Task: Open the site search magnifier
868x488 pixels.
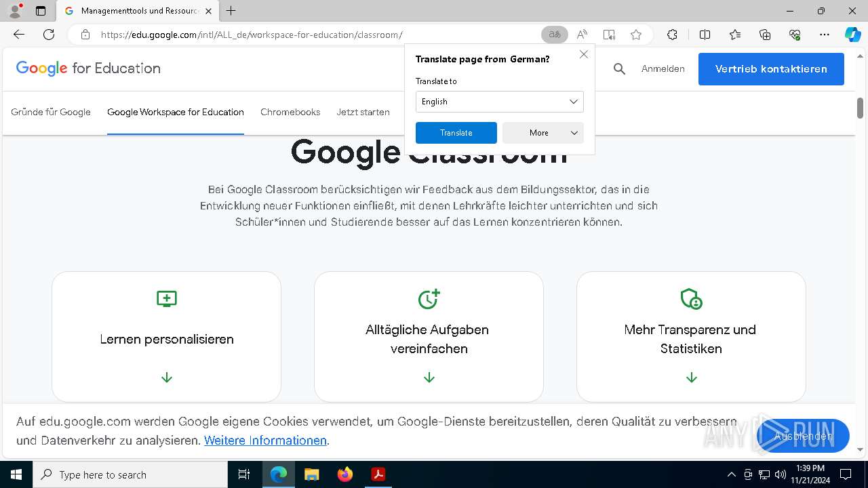Action: [x=619, y=68]
